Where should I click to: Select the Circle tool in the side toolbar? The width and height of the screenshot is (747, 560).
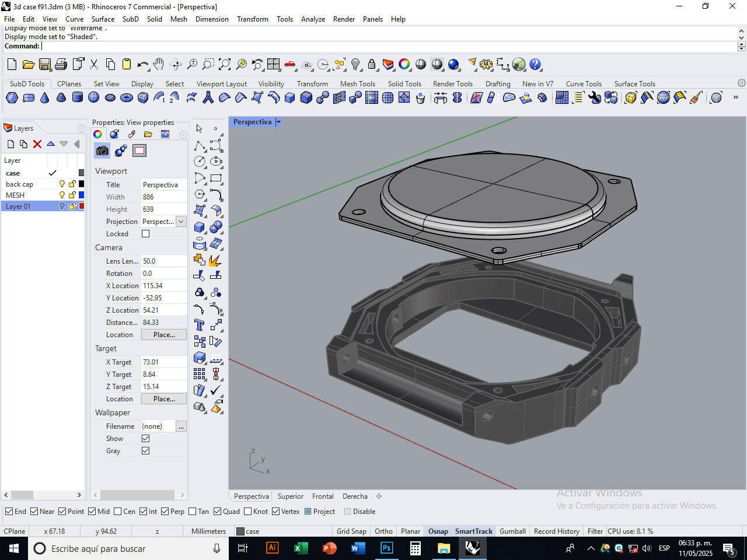click(x=200, y=162)
